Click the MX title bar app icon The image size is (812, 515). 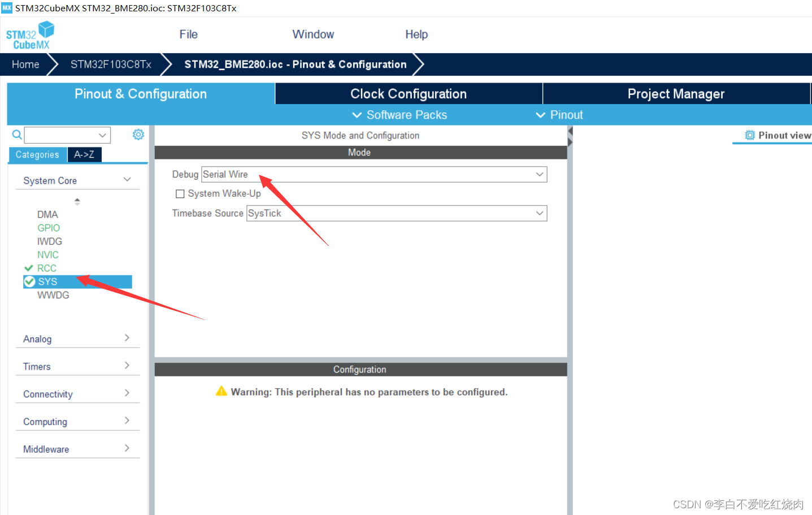7,8
